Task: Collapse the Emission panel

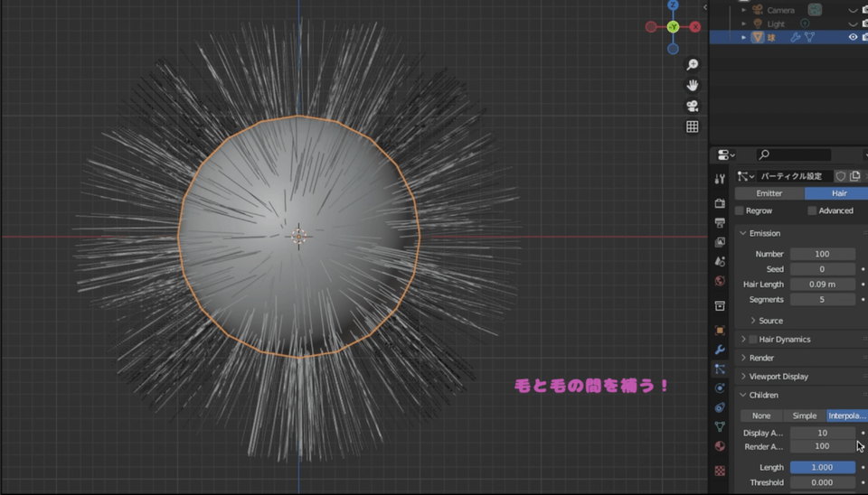Action: [x=743, y=233]
